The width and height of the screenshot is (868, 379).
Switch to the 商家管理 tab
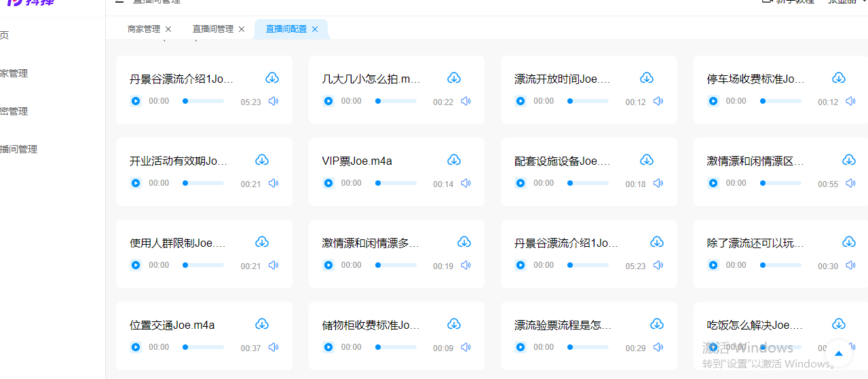[x=144, y=29]
